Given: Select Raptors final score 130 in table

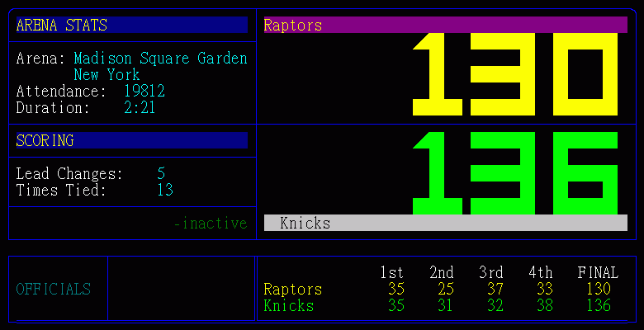Looking at the screenshot, I should pos(599,289).
